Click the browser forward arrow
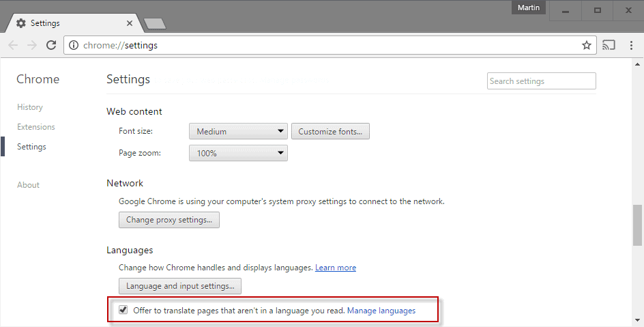The image size is (644, 327). [32, 45]
